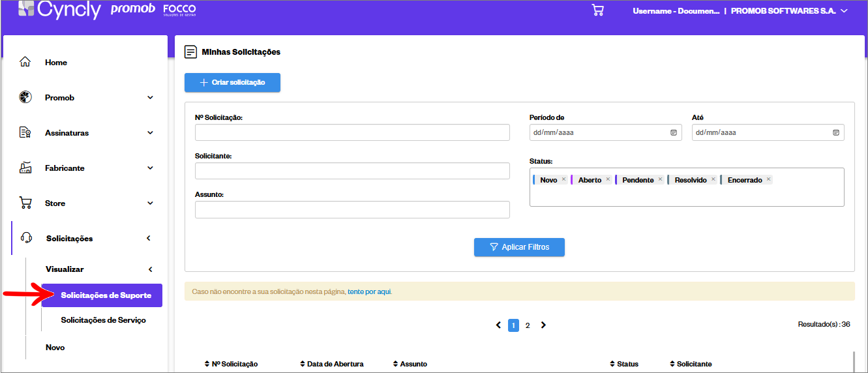
Task: Sort by Solicitante column arrows
Action: pos(672,364)
